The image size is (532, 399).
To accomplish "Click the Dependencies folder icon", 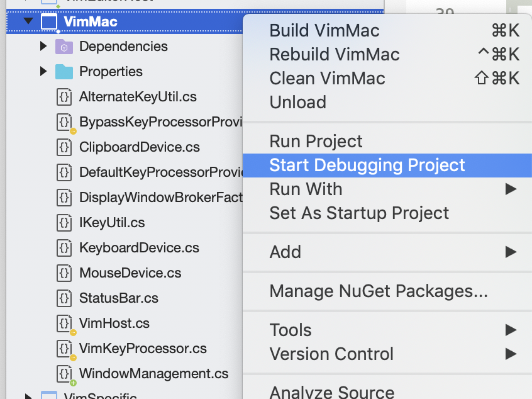I will coord(65,46).
